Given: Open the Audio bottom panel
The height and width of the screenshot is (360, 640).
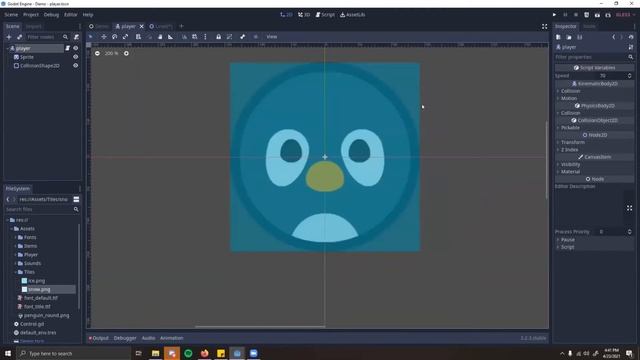Looking at the screenshot, I should (148, 338).
